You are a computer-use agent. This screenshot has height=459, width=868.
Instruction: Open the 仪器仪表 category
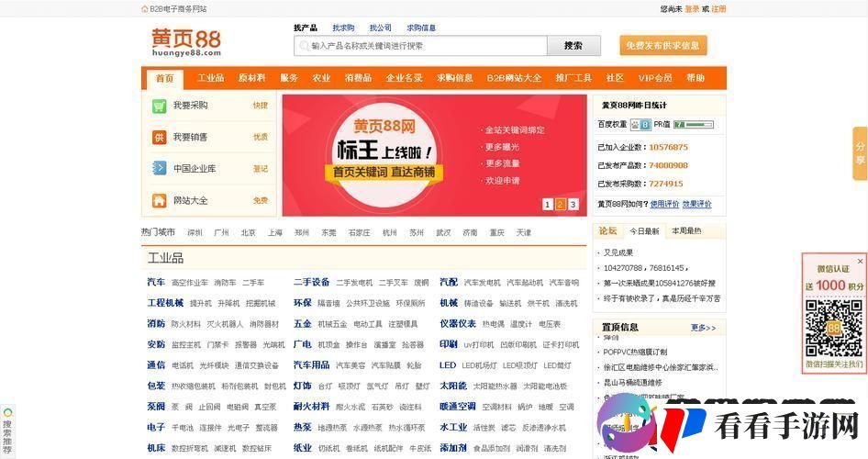click(458, 324)
